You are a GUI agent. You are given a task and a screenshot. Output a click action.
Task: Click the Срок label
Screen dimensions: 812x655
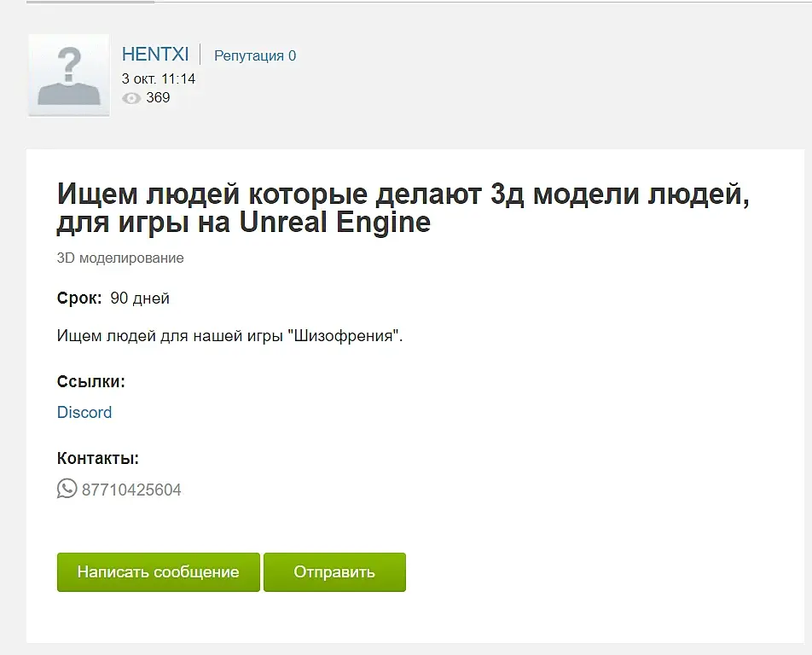[79, 299]
